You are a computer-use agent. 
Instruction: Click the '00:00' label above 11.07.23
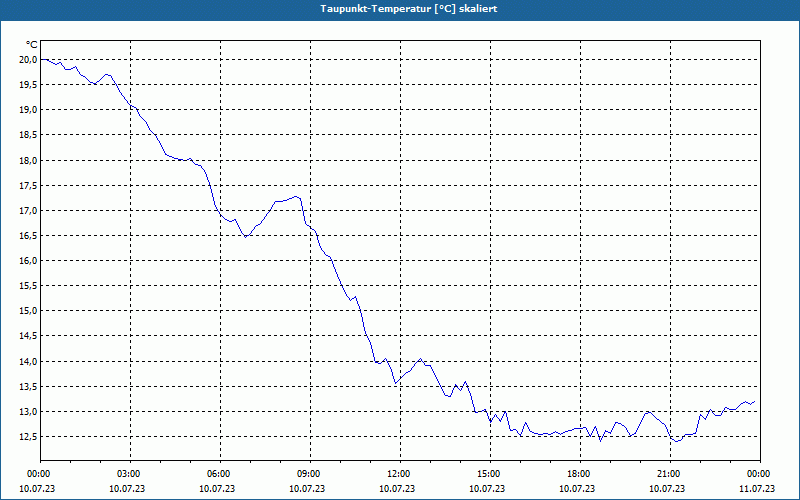coord(760,474)
